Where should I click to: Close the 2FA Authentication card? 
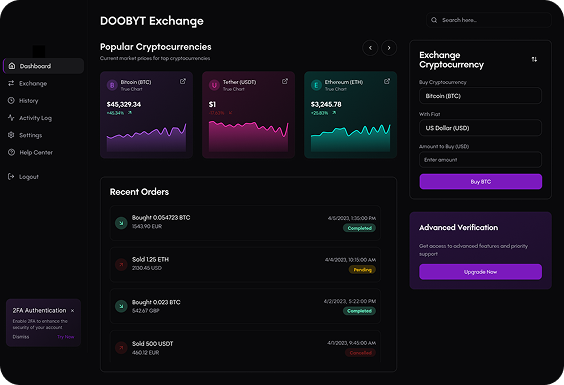coord(72,311)
